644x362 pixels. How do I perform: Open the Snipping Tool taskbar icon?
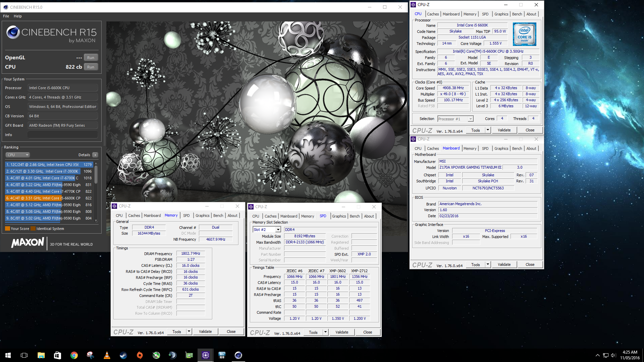(x=90, y=355)
